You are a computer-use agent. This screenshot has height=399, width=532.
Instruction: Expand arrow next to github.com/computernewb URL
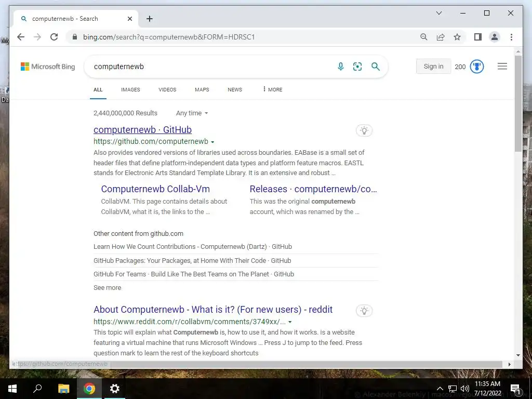click(x=212, y=142)
